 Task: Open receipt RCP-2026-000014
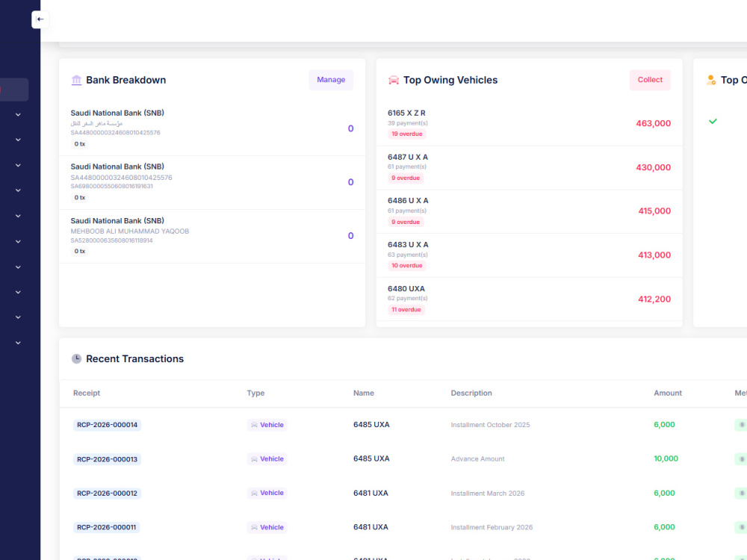(x=107, y=425)
